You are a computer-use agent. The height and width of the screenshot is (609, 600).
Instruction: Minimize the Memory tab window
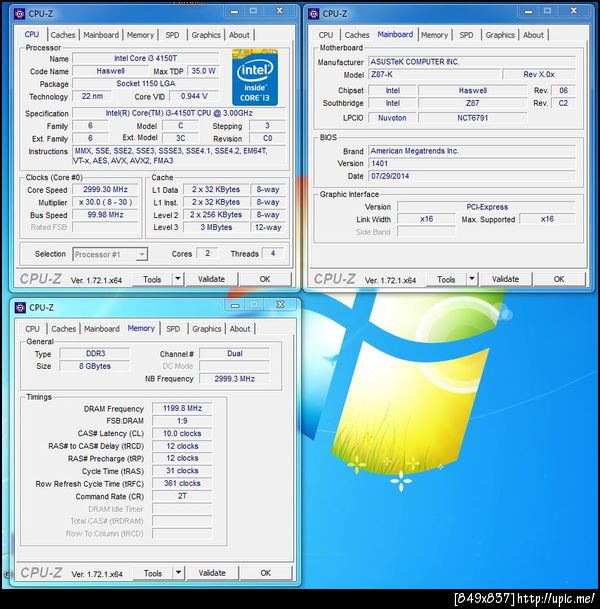[x=235, y=305]
